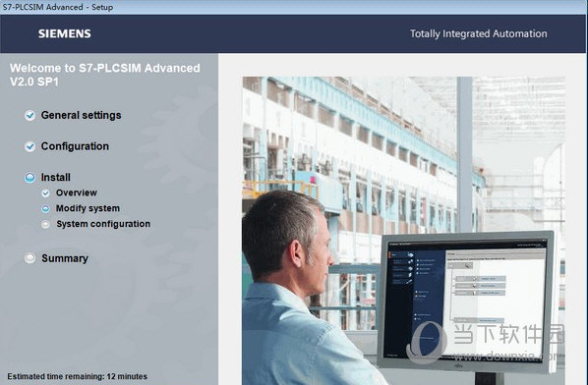Click the Summary step status icon
This screenshot has height=385, width=588.
tap(30, 258)
